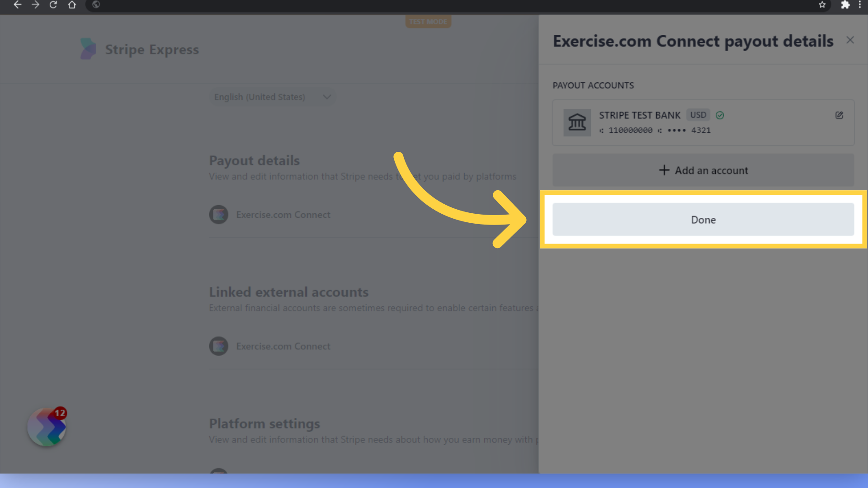
Task: Click the bank institution icon for Stripe Test Bank
Action: (576, 122)
